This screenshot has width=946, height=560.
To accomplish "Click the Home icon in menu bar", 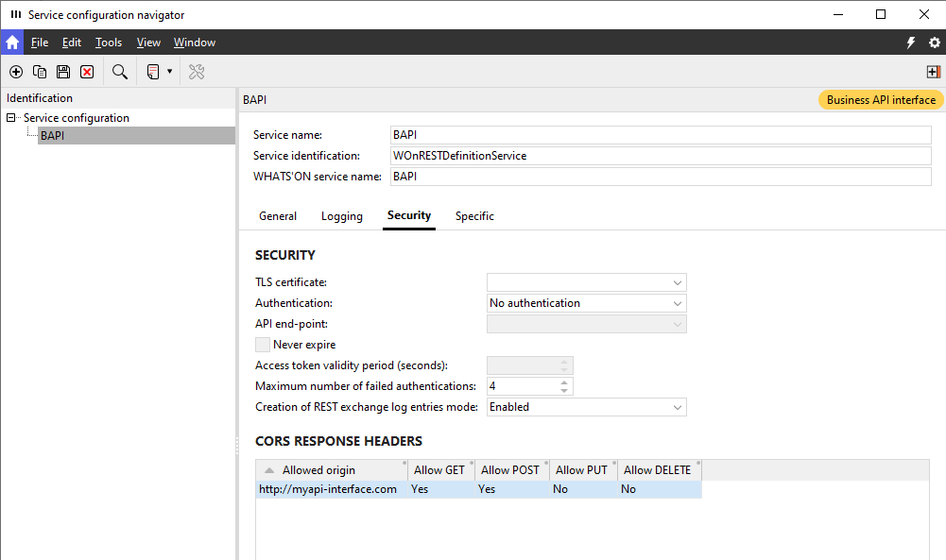I will (12, 42).
